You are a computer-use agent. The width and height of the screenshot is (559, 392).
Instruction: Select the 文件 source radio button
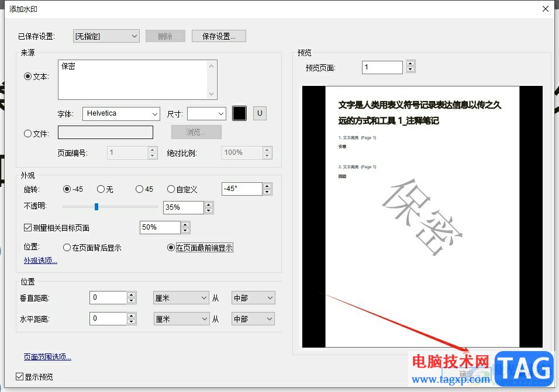pos(27,134)
